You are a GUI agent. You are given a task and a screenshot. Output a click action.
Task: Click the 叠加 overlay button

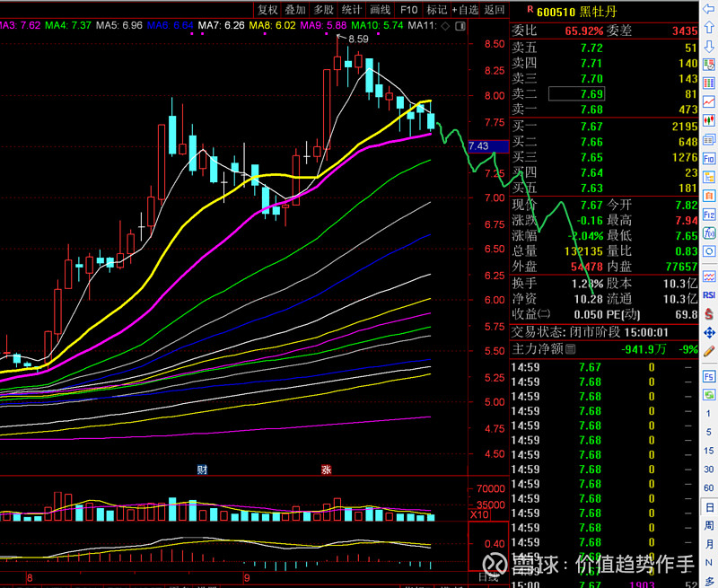(295, 10)
